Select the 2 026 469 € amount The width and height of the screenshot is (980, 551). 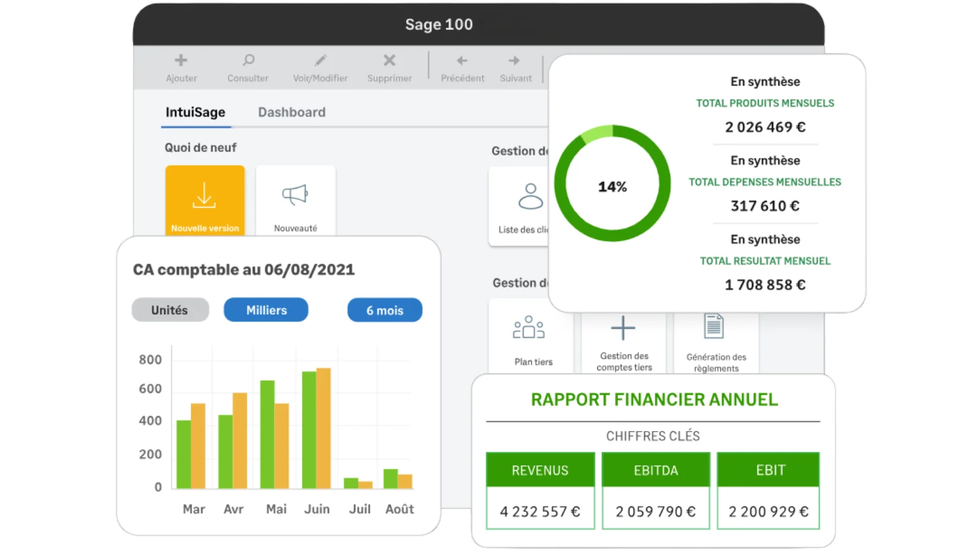pyautogui.click(x=765, y=127)
